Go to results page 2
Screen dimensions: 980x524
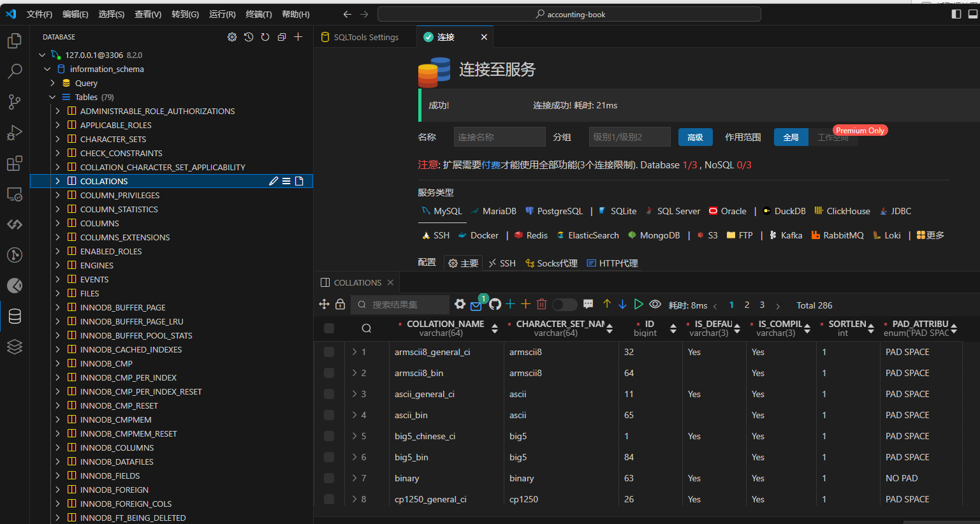pyautogui.click(x=747, y=305)
